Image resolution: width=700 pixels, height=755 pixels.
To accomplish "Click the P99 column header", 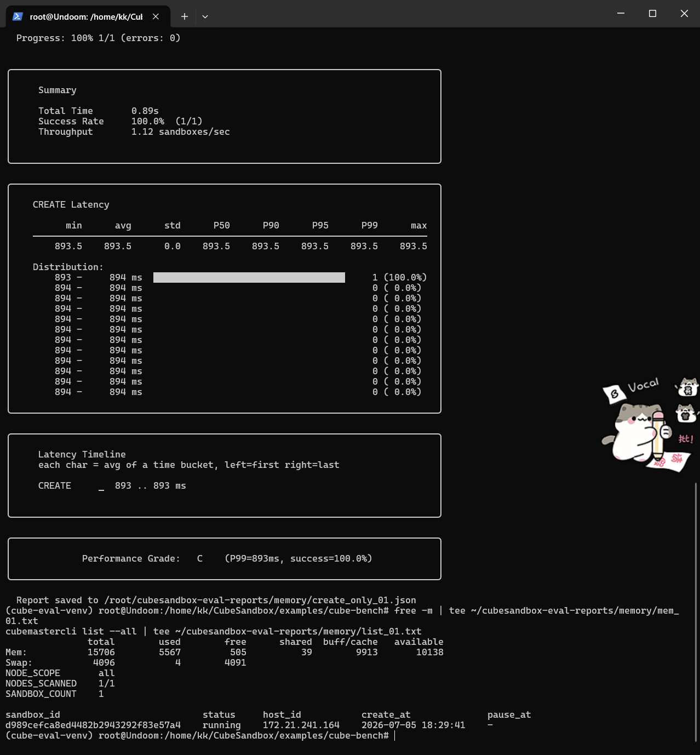I will [x=370, y=225].
